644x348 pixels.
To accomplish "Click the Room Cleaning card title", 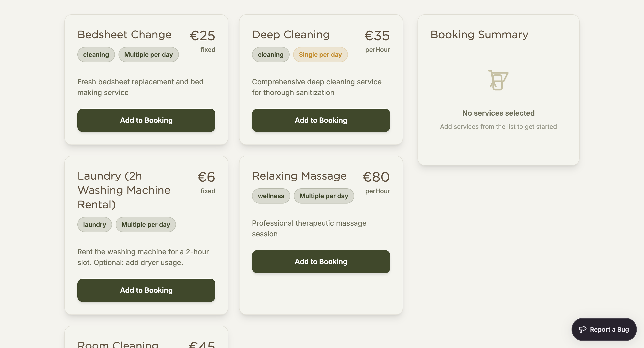I will point(118,344).
